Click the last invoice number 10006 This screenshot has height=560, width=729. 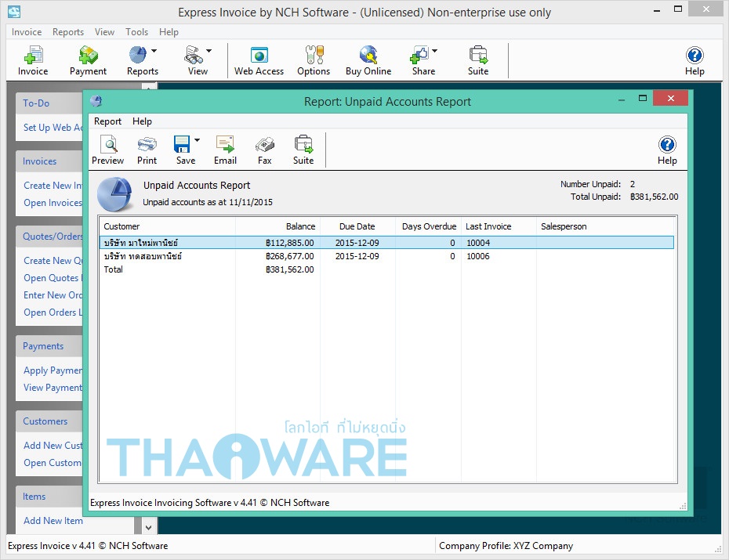(x=478, y=256)
